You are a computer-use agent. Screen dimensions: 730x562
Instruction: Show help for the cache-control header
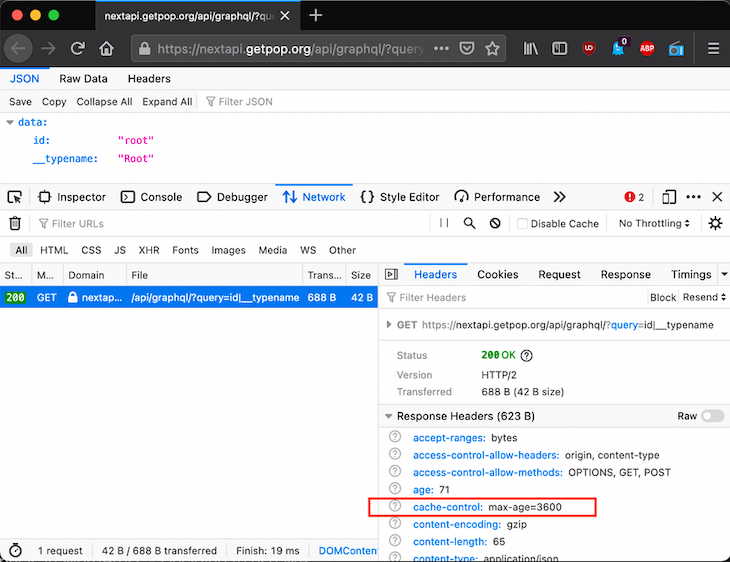click(395, 506)
